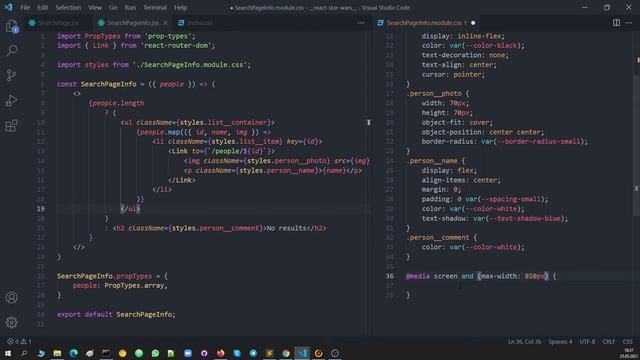The height and width of the screenshot is (360, 640).
Task: Open the Manage gear icon
Action: click(x=11, y=322)
